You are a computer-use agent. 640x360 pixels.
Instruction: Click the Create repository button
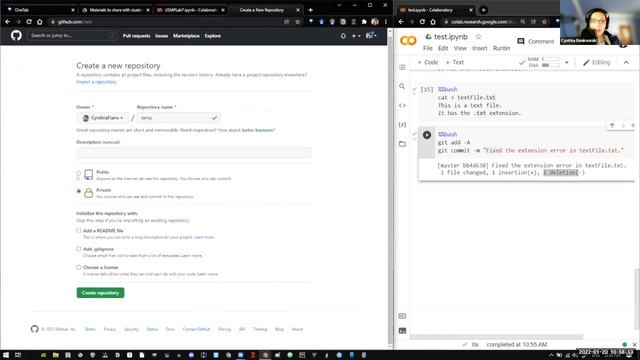tap(100, 293)
